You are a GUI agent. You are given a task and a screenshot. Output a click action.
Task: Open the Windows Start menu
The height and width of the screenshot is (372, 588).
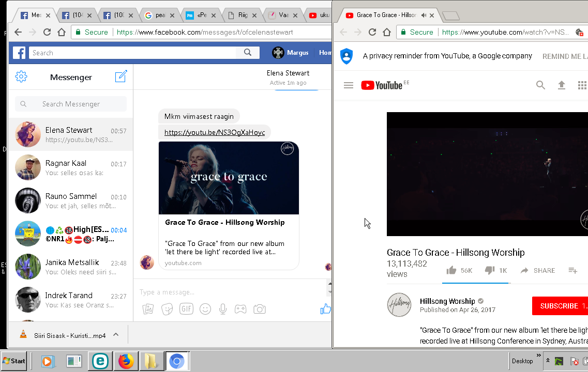pos(14,361)
